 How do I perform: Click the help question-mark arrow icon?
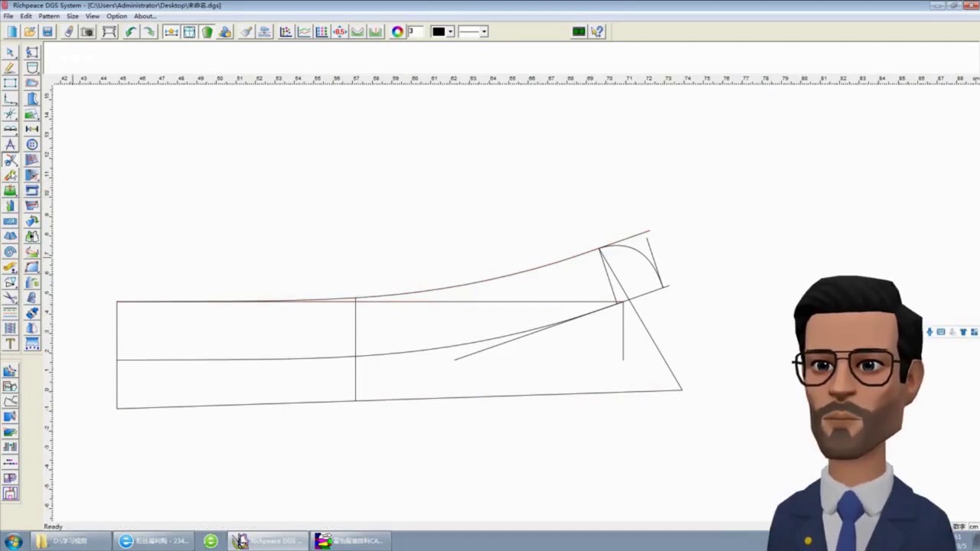pos(597,31)
